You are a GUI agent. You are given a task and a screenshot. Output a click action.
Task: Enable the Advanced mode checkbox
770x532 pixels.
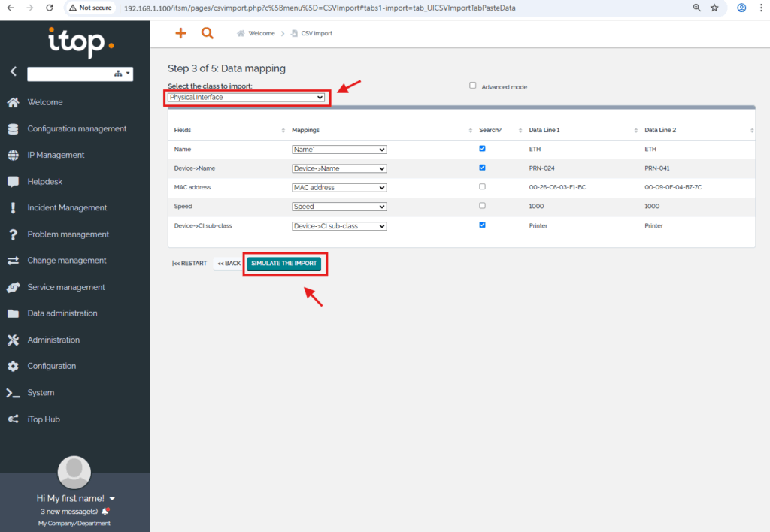coord(473,86)
